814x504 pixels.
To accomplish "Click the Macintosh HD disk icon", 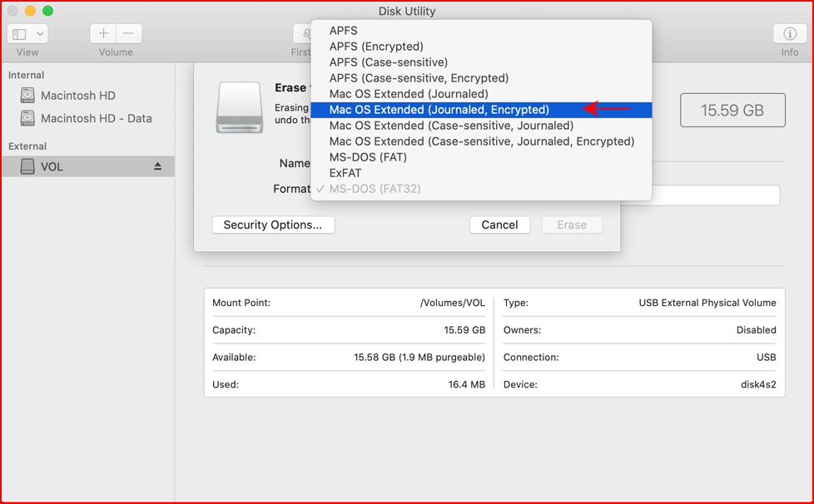I will 27,96.
